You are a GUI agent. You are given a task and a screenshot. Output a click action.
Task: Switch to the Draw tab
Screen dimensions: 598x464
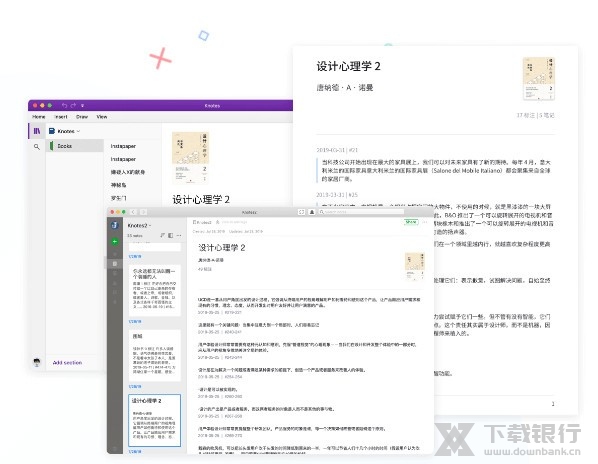click(x=82, y=117)
